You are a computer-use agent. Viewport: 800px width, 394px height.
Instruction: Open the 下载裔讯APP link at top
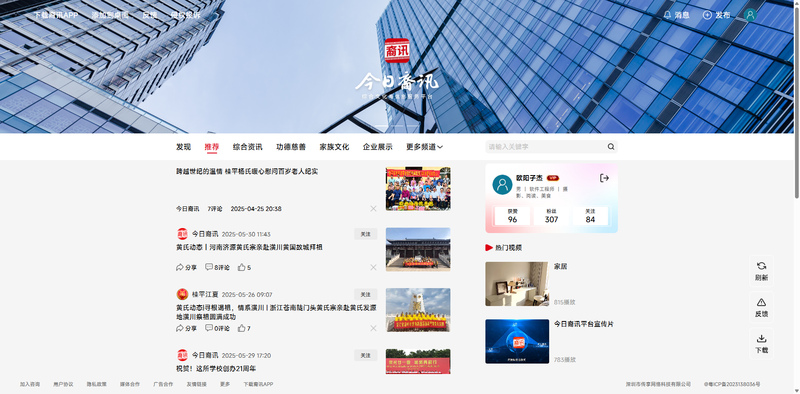[x=56, y=15]
